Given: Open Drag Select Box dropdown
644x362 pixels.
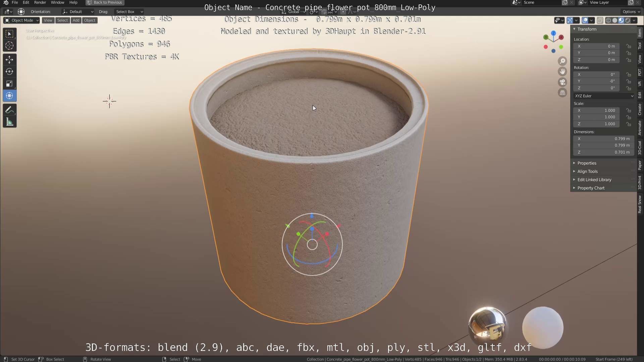Looking at the screenshot, I should (x=129, y=12).
